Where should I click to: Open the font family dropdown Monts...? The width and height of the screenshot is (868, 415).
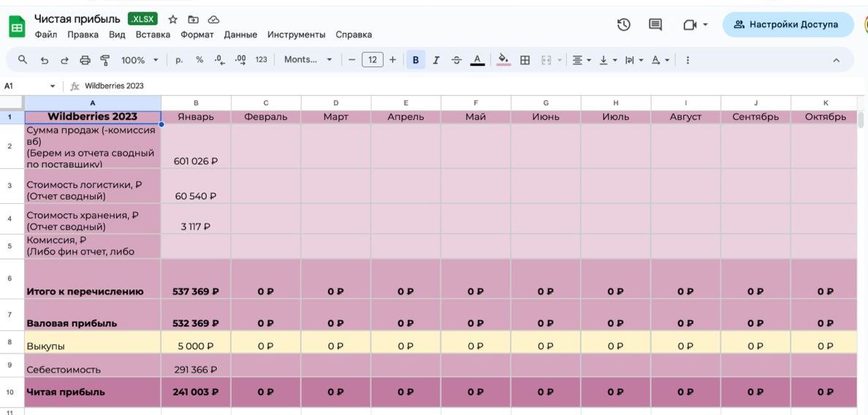click(x=308, y=60)
